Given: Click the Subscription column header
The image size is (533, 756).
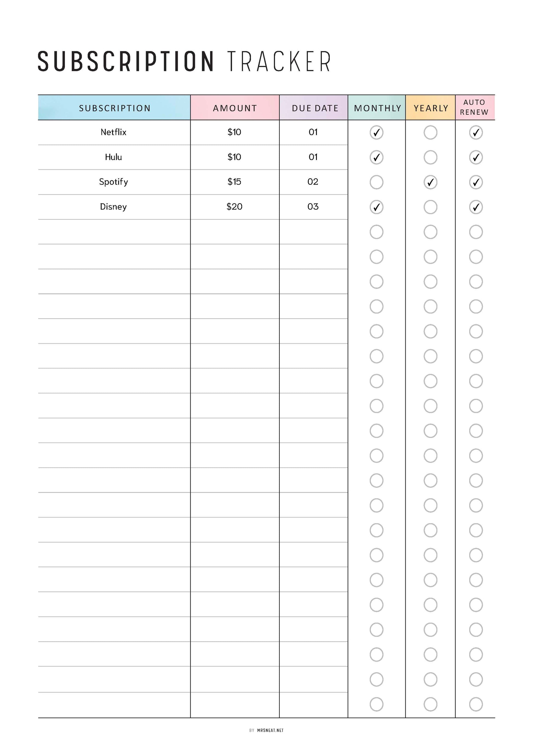Looking at the screenshot, I should (x=114, y=108).
